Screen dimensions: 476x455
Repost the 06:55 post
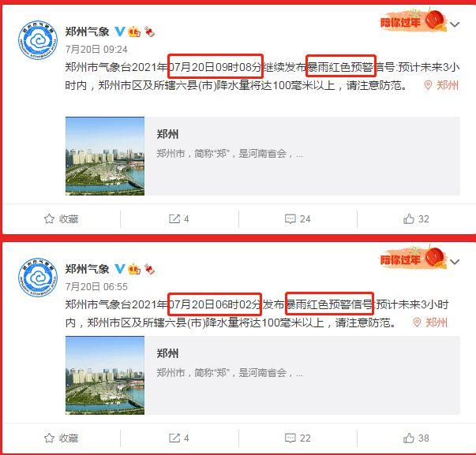pyautogui.click(x=179, y=438)
